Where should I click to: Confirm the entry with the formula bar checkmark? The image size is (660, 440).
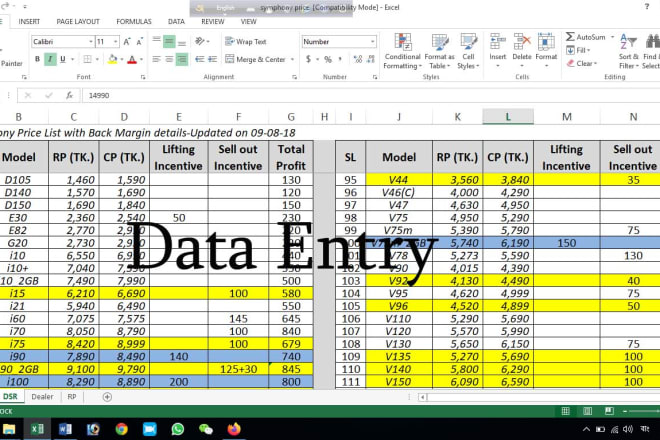click(x=49, y=96)
